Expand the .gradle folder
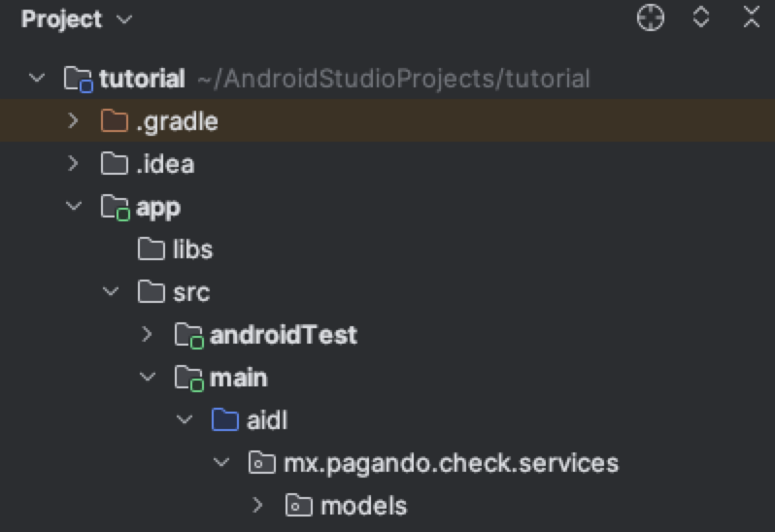 73,121
